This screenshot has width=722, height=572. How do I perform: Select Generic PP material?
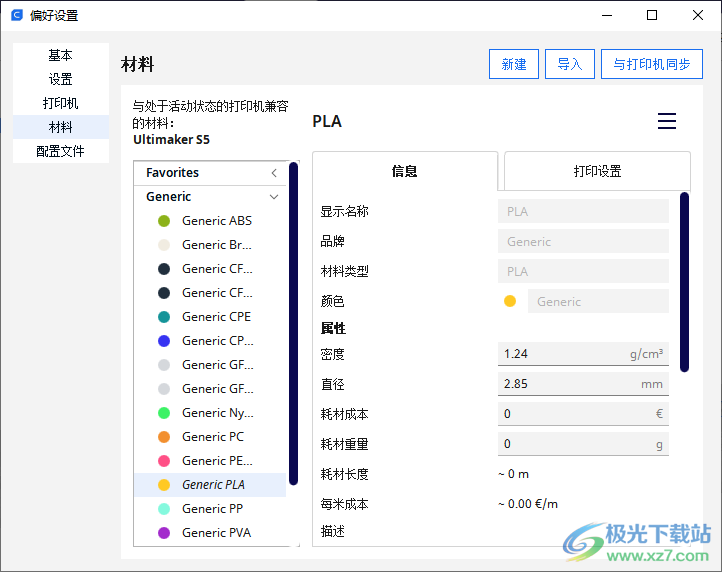(x=210, y=508)
